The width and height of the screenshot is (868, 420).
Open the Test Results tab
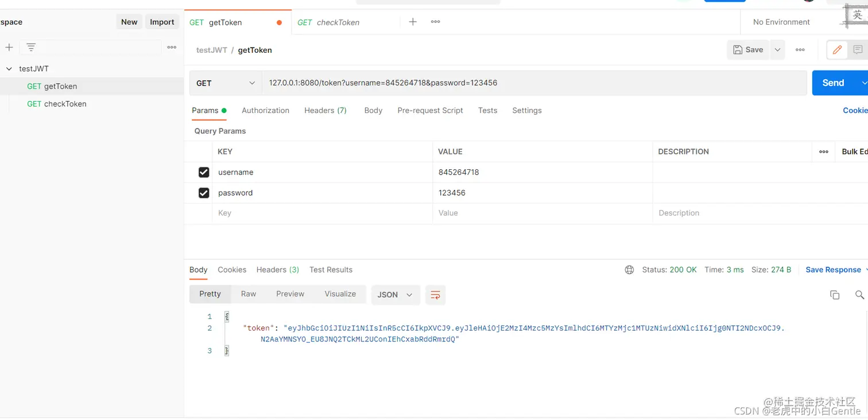331,270
